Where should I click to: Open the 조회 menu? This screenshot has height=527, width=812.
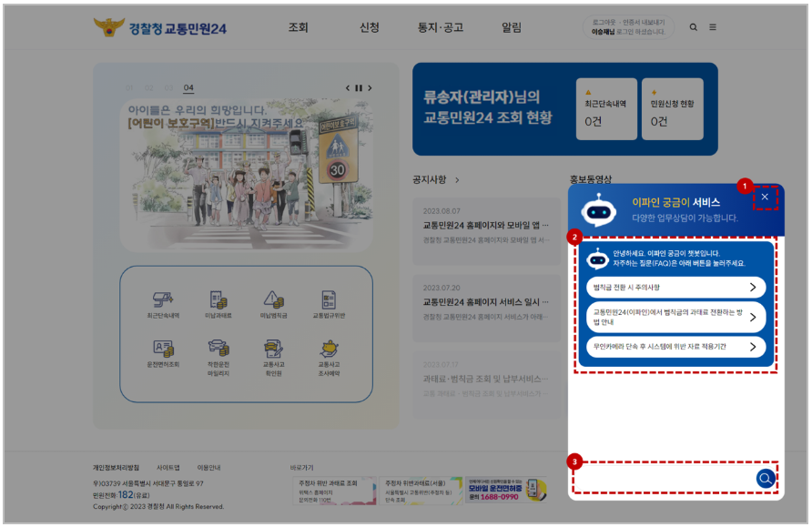tap(298, 27)
